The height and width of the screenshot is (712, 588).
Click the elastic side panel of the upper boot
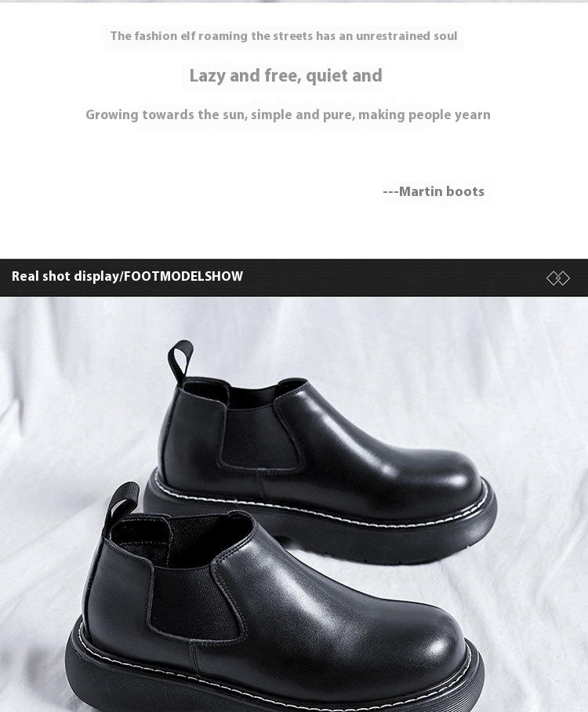pos(260,436)
